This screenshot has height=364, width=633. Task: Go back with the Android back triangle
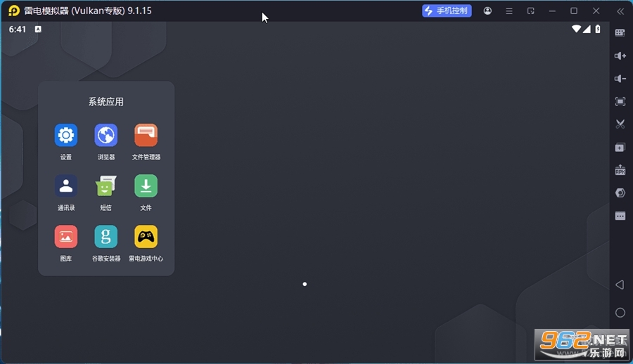tap(620, 285)
